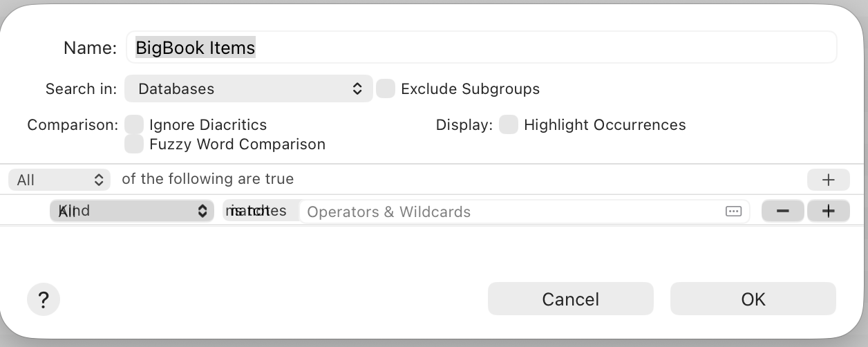
Task: Expand the All conditions match dropdown
Action: coord(59,180)
